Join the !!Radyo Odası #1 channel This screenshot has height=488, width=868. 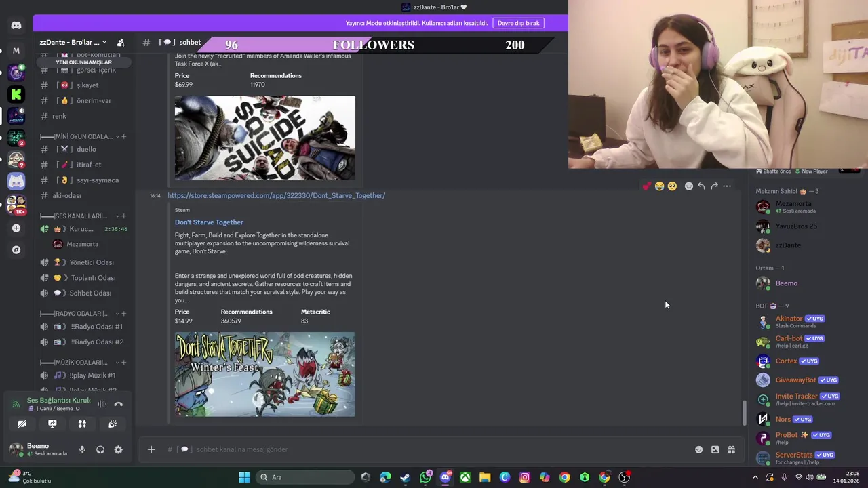coord(83,327)
